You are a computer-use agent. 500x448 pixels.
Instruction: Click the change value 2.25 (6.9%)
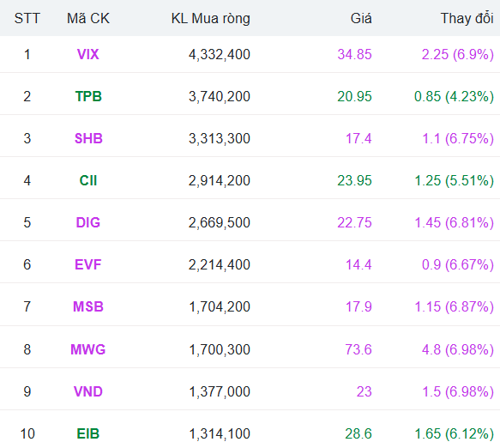[x=458, y=55]
